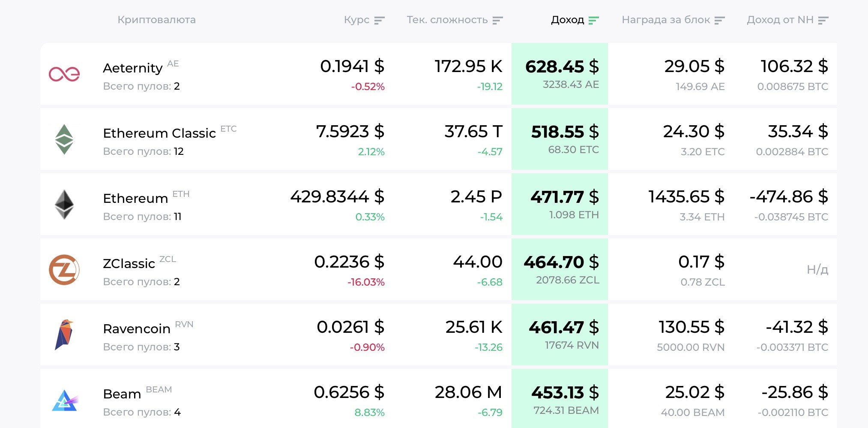Click the 172.95 K difficulty value
The width and height of the screenshot is (868, 428).
(468, 66)
